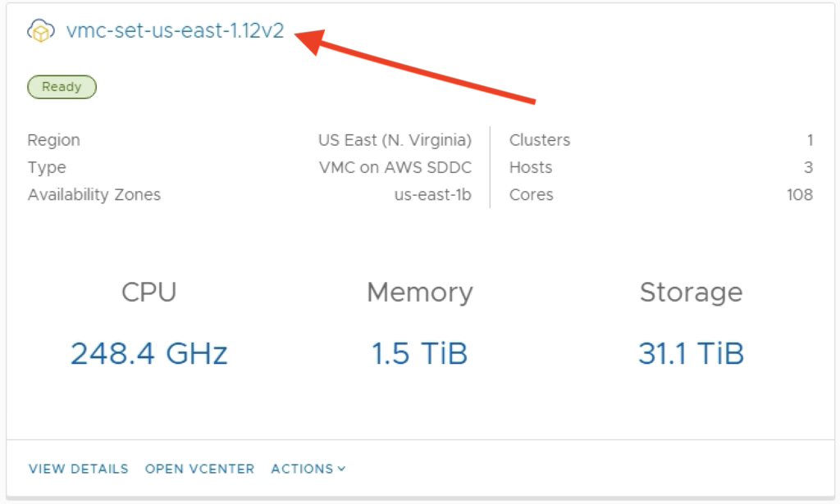
Task: Click the green Ready status badge
Action: click(x=62, y=87)
